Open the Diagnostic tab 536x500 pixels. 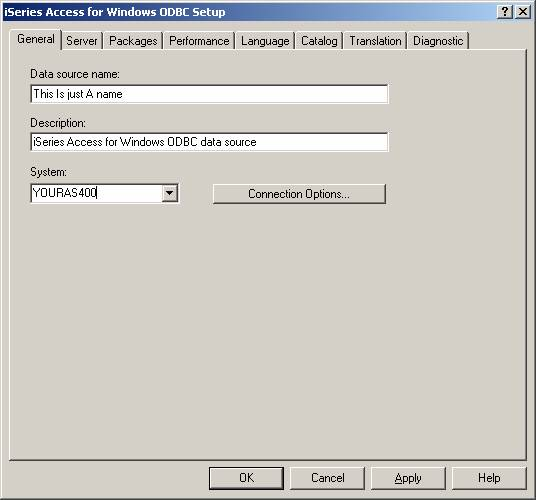[438, 41]
